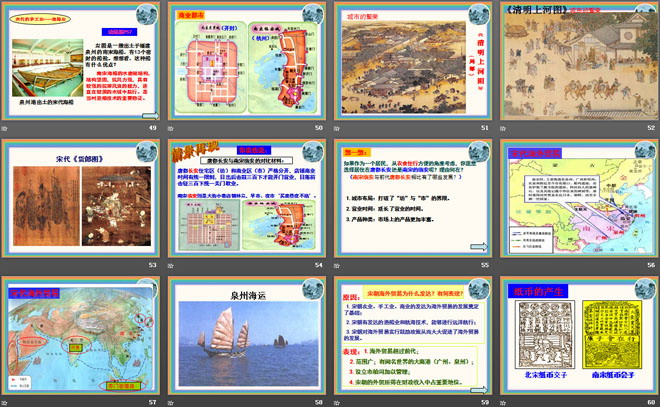Select slide 51 thumbnail with the 清明上河图 cityscape

413,61
